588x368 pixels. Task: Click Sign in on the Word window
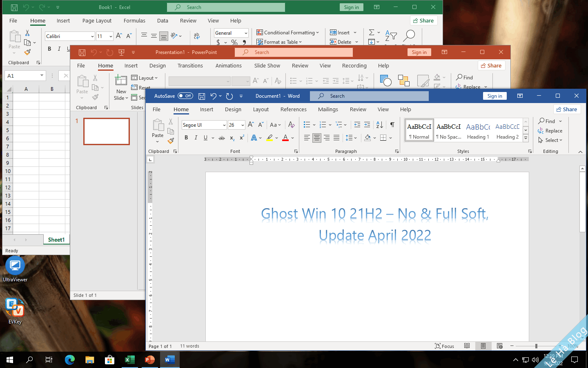click(x=494, y=96)
